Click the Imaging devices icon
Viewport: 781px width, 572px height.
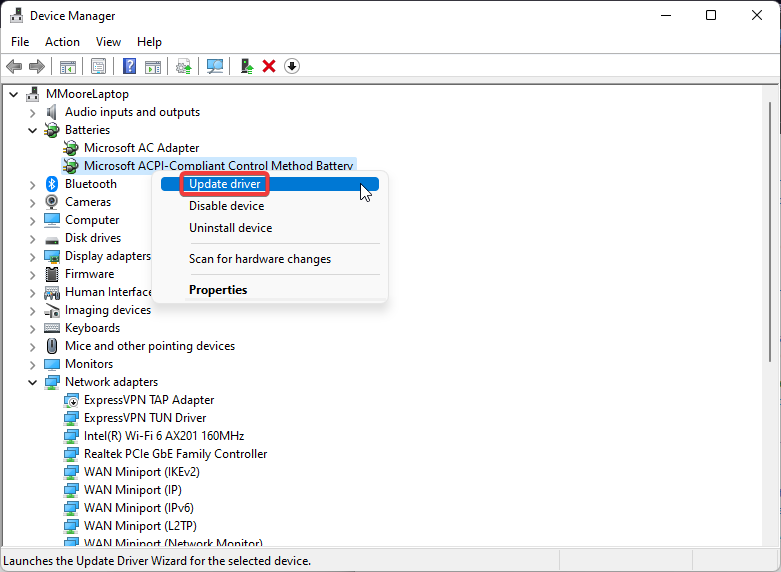52,310
